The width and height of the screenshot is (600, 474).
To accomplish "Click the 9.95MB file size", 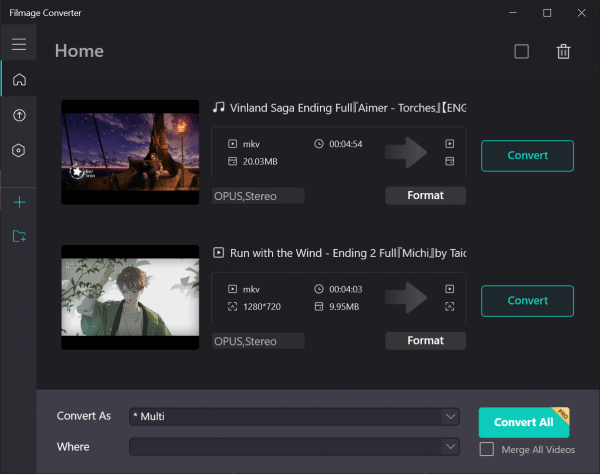I will (344, 306).
